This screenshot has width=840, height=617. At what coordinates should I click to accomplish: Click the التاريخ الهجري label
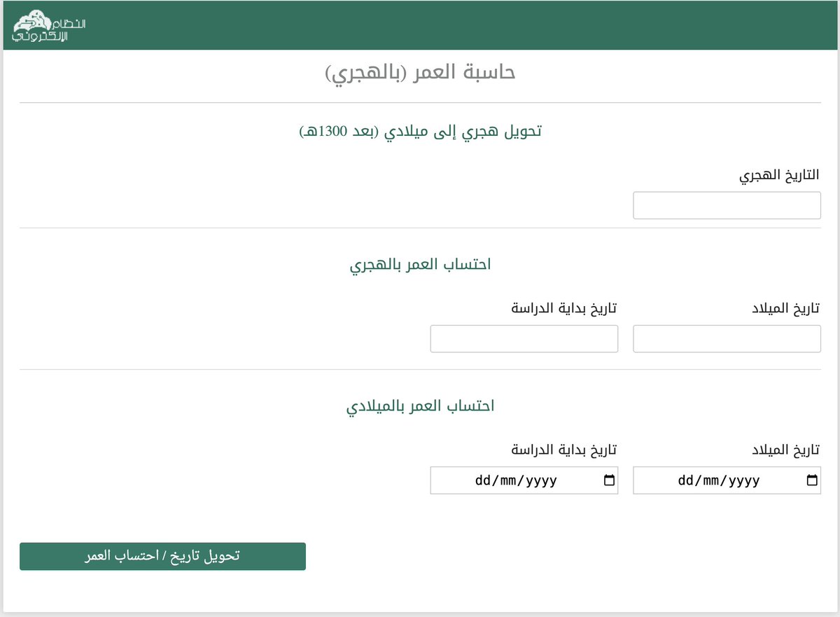[x=779, y=175]
